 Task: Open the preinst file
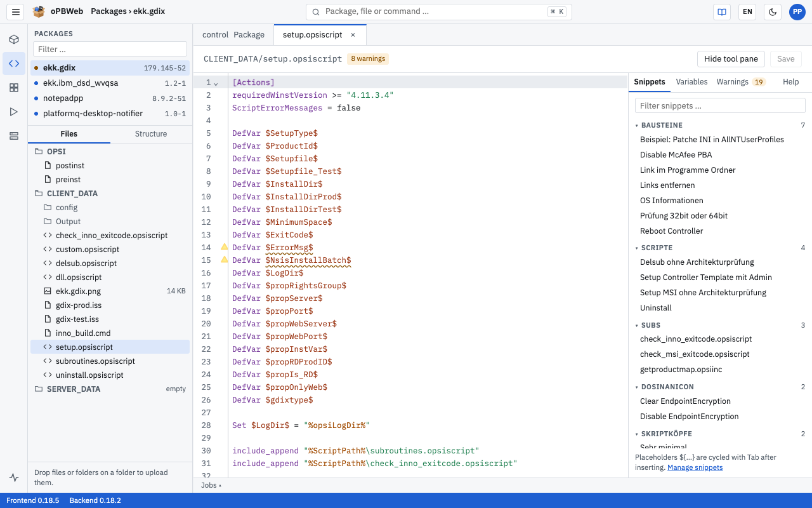110,179
